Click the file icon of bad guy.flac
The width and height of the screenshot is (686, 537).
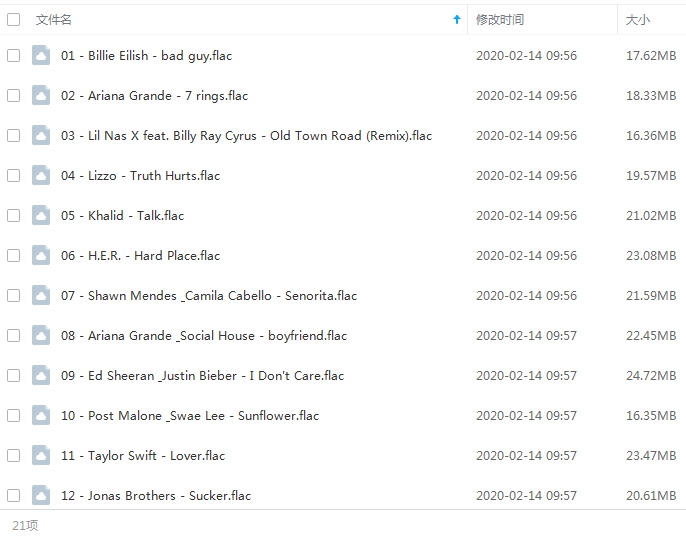[x=41, y=55]
